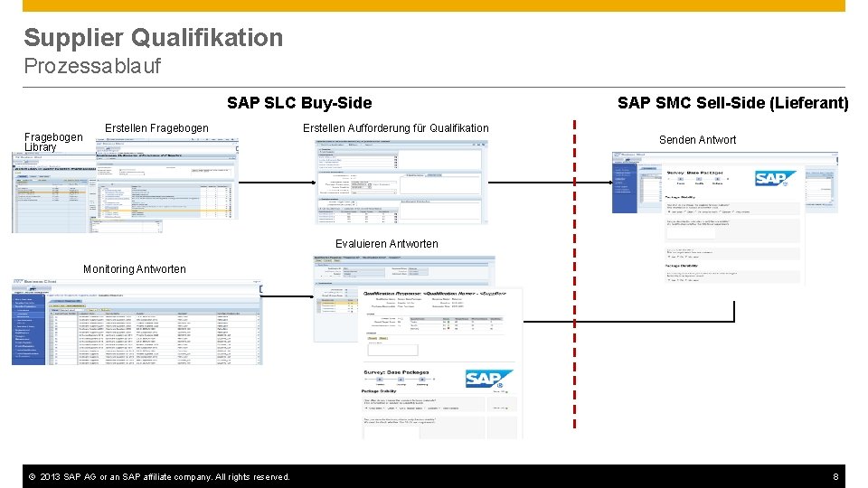Select the 'Supplier Qualifikation' slide title
This screenshot has width=868, height=488.
pos(154,38)
